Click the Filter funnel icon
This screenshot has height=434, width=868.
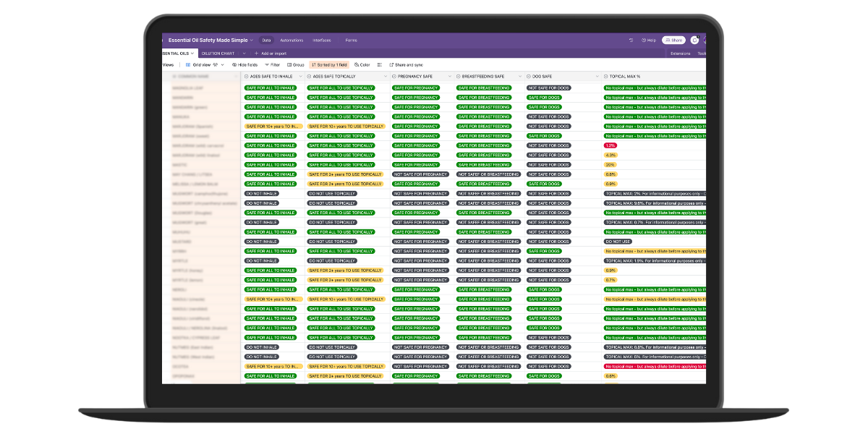272,64
